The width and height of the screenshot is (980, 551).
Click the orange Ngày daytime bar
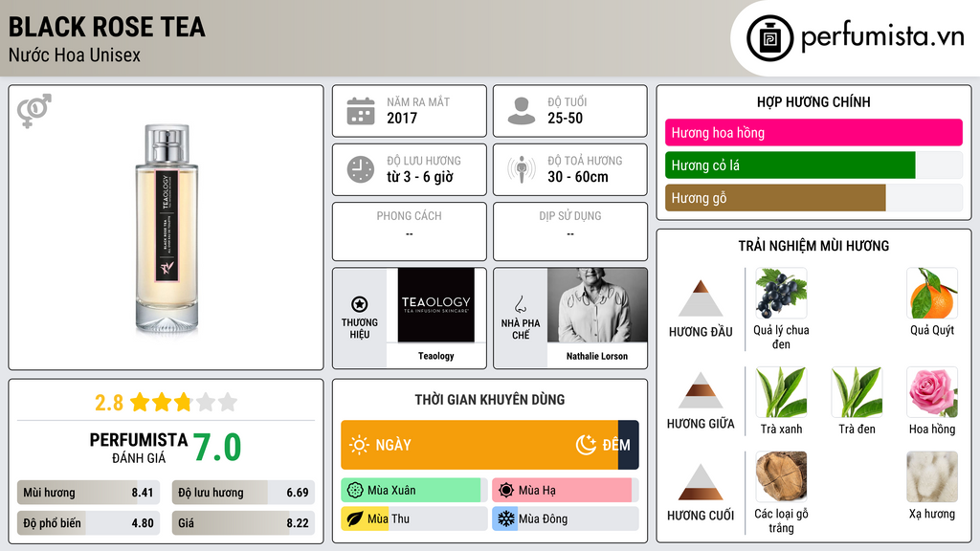479,445
